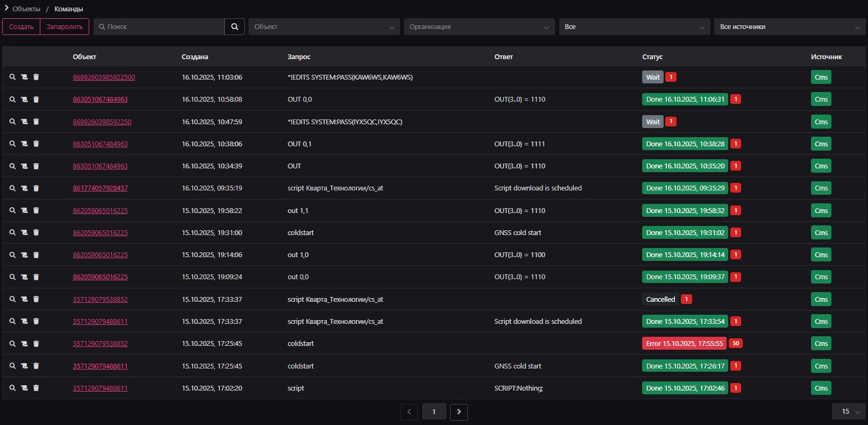Delete the Cancelled script command row
Viewport: 868px width, 425px height.
[x=36, y=299]
